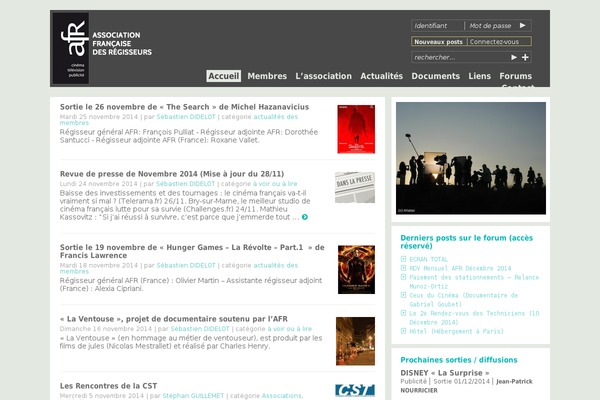600x400 pixels.
Task: Open Sébastien DIDELOT author on La Ventouse post
Action: tap(200, 329)
